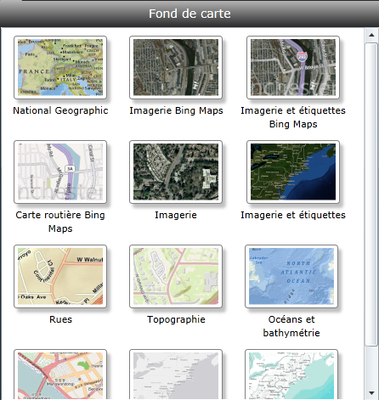Image resolution: width=379 pixels, height=400 pixels.
Task: Click the Topographie label text
Action: click(x=176, y=319)
